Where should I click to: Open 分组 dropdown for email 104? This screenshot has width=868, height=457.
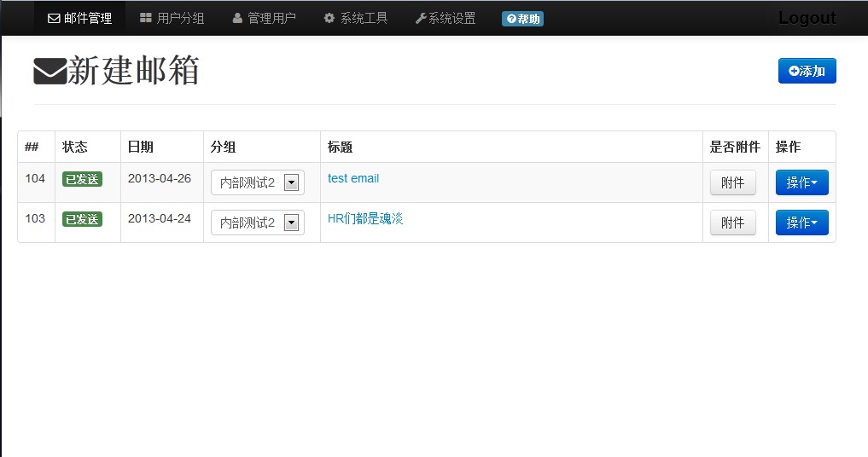pos(257,182)
